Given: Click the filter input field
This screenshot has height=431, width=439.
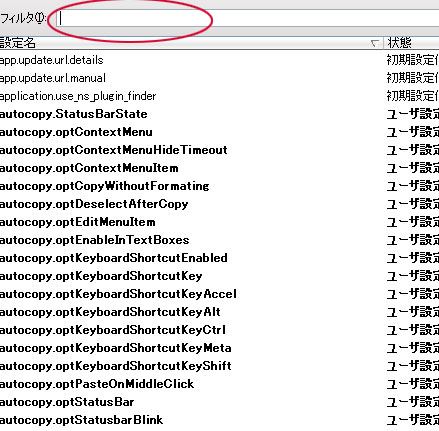Looking at the screenshot, I should point(247,19).
